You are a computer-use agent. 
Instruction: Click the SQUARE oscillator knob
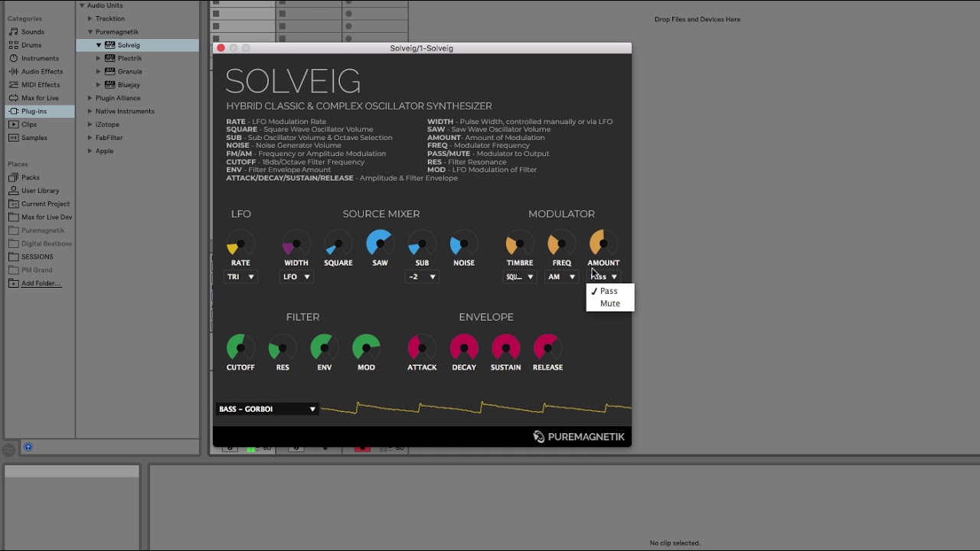pyautogui.click(x=338, y=243)
